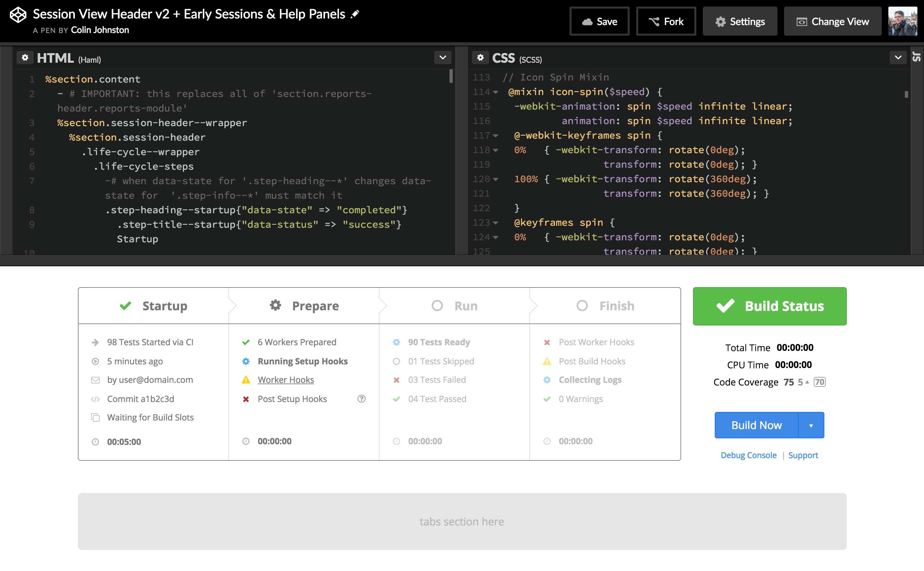The width and height of the screenshot is (924, 571).
Task: Expand the CSS panel dropdown chevron
Action: tap(898, 58)
